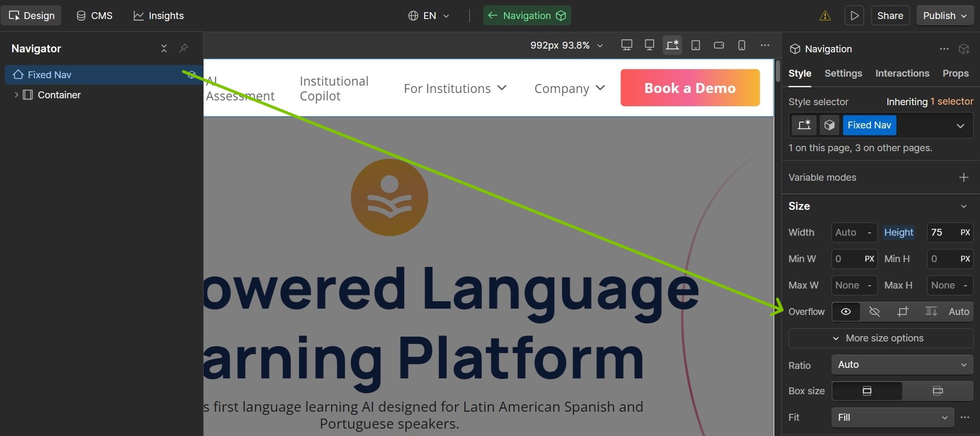Screen dimensions: 980x436
Task: Close the Navigator panel
Action: pos(164,49)
